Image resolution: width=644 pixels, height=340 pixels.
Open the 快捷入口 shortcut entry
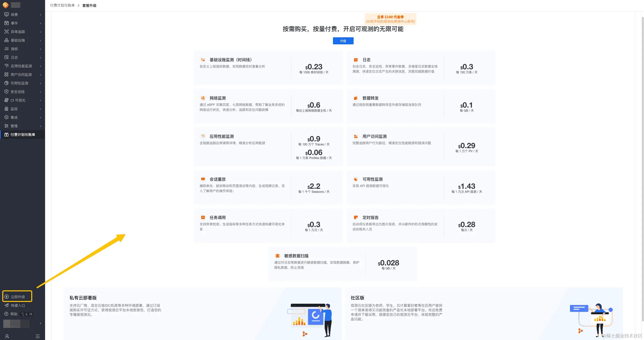(18, 305)
